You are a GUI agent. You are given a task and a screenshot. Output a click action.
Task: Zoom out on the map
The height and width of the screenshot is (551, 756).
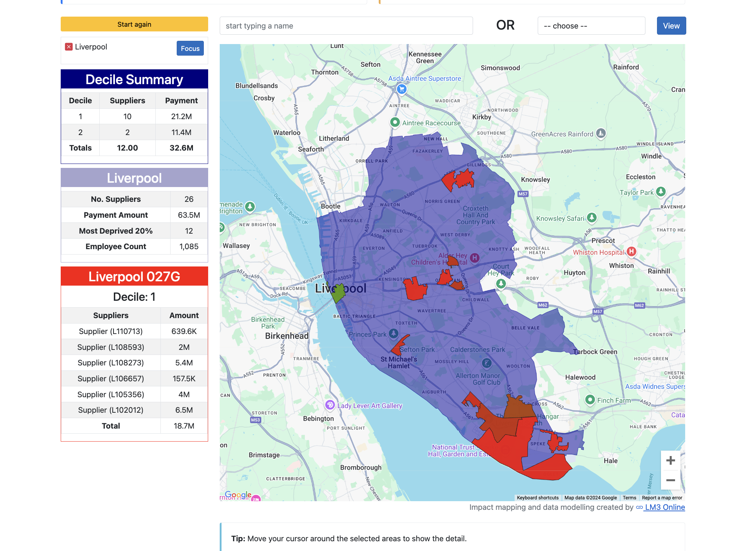click(671, 480)
